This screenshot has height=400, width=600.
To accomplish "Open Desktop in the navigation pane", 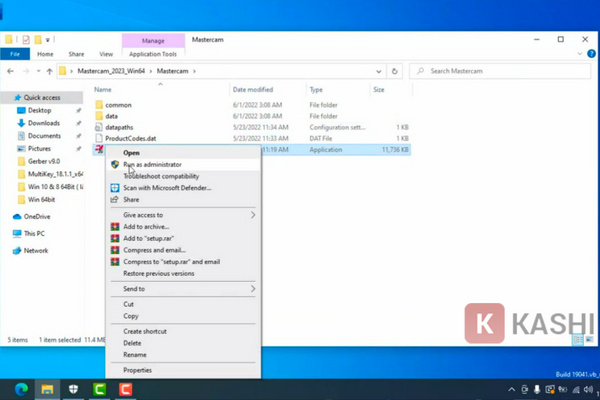I will 39,111.
